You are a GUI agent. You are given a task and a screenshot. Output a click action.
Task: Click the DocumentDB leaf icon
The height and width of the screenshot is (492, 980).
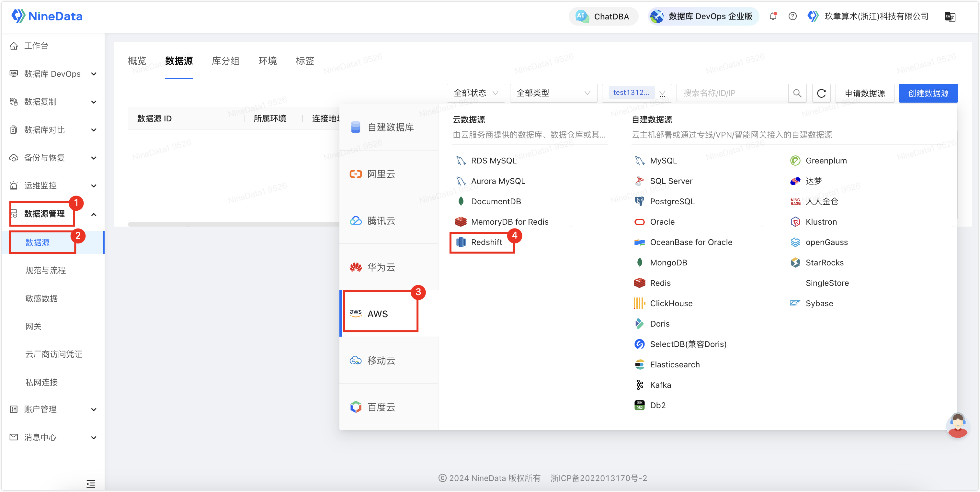(461, 202)
